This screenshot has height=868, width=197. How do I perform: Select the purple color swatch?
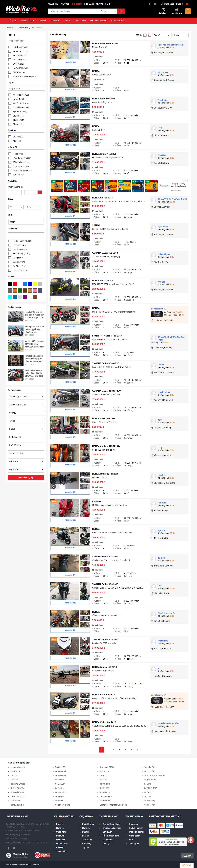25,297
